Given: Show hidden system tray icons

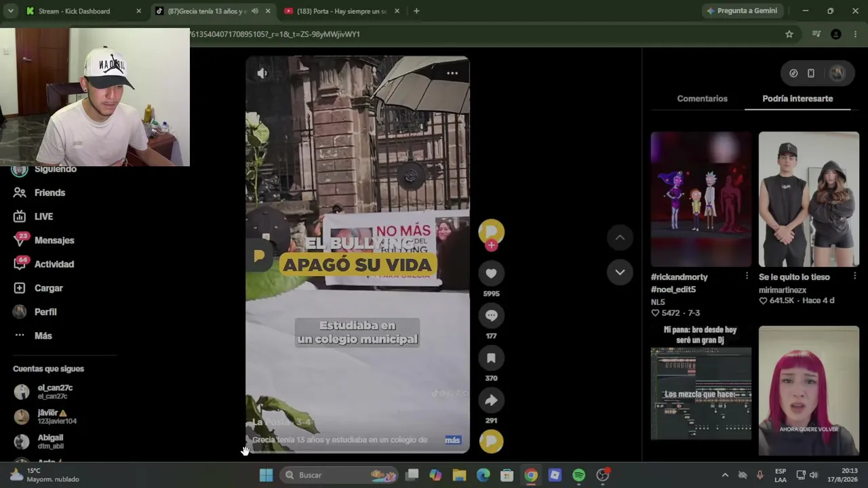Looking at the screenshot, I should point(725,475).
